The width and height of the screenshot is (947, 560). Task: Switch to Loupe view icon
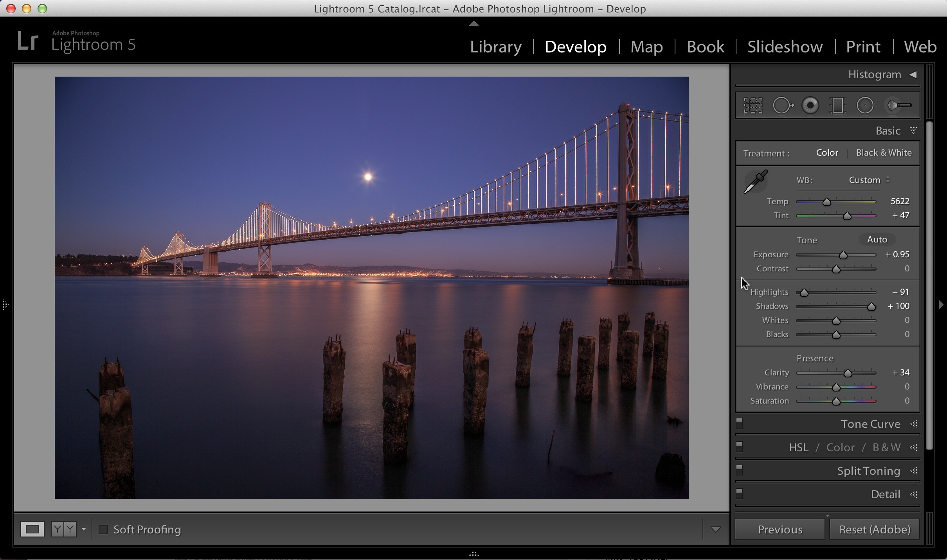tap(32, 529)
